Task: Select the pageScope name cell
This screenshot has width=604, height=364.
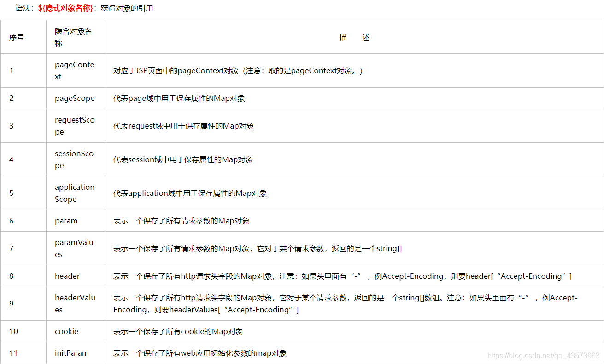Action: 75,98
